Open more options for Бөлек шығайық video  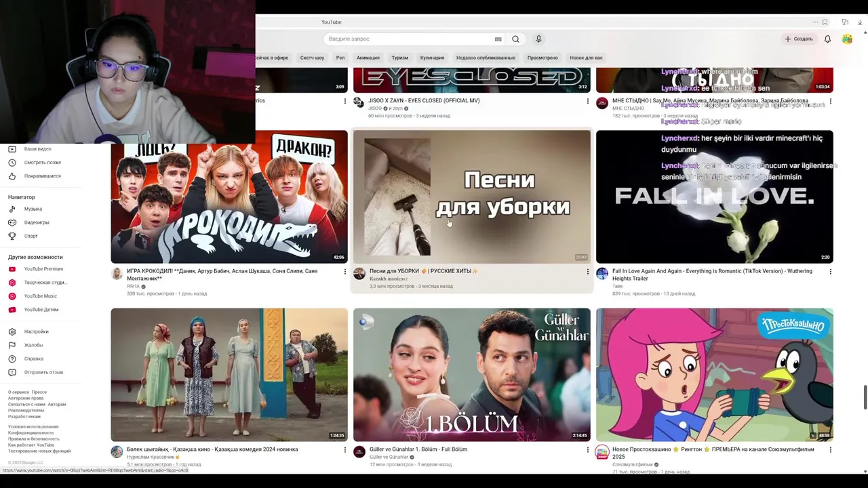(x=344, y=450)
